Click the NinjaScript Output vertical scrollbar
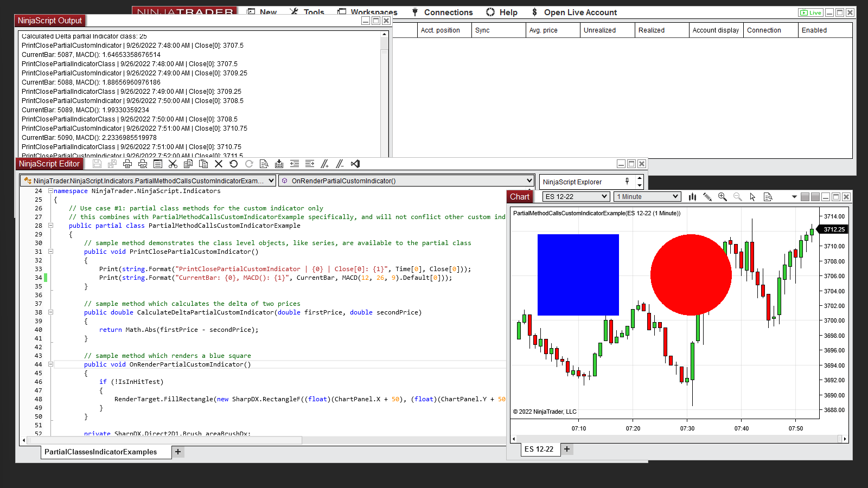The height and width of the screenshot is (488, 868). pos(384,94)
